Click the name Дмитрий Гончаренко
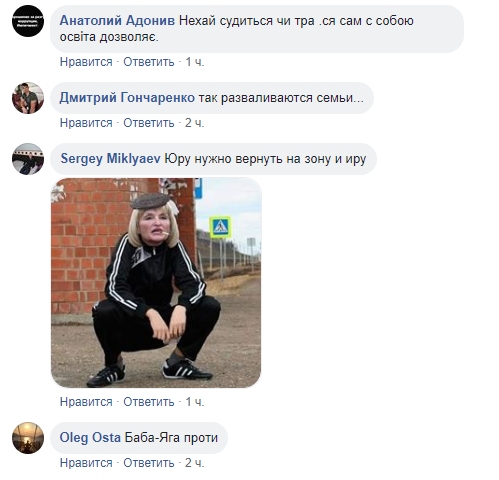499x480 pixels. (x=127, y=98)
